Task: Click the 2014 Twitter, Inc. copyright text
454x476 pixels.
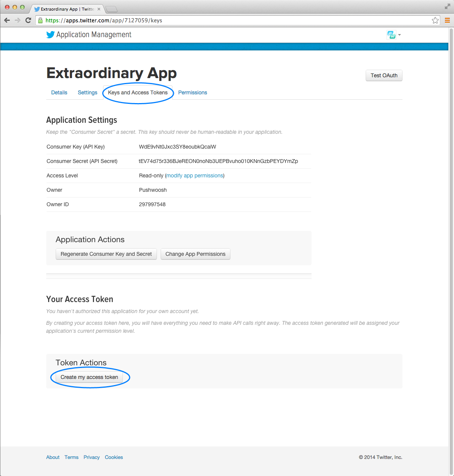Action: (380, 457)
